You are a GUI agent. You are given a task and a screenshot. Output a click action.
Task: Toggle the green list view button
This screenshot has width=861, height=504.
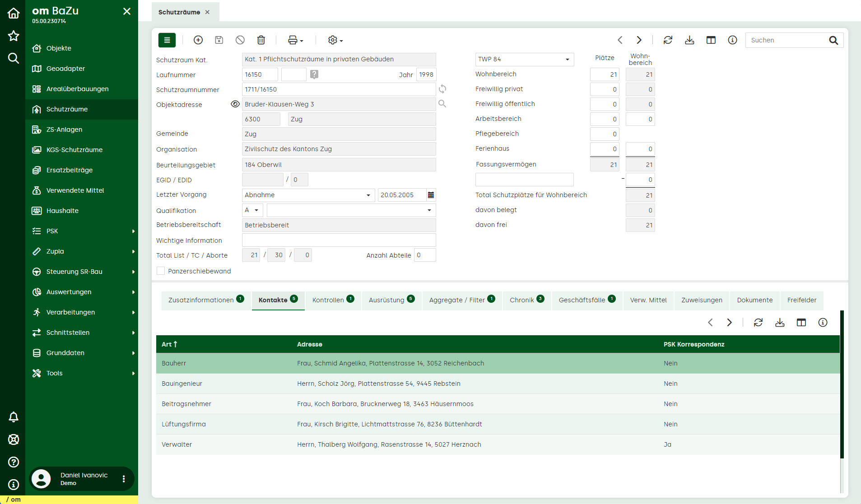click(167, 40)
